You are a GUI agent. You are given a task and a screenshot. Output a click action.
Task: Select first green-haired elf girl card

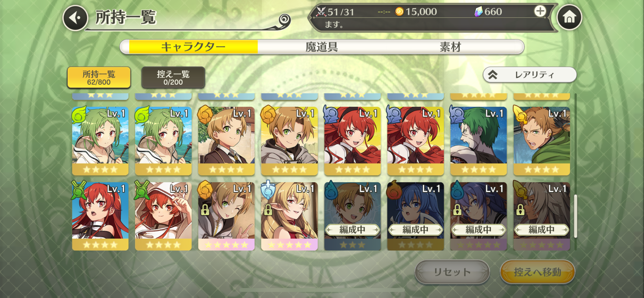click(100, 141)
